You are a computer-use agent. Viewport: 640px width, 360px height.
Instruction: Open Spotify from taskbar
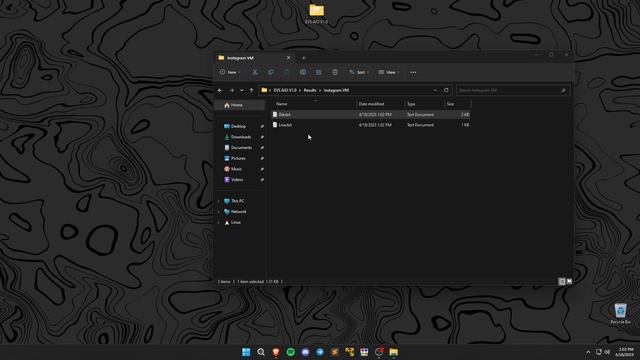coord(291,352)
